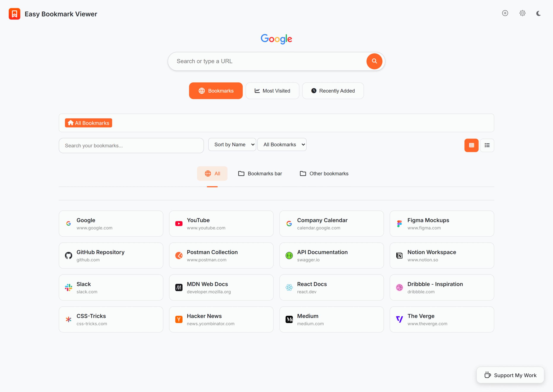Switch to grid view
Screen dimensions: 553x392
pos(471,145)
